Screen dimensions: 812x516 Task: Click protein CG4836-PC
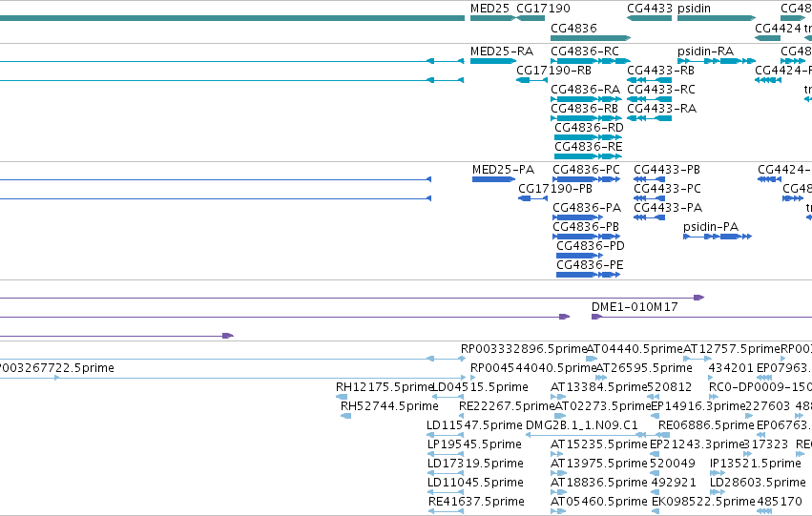pyautogui.click(x=586, y=179)
